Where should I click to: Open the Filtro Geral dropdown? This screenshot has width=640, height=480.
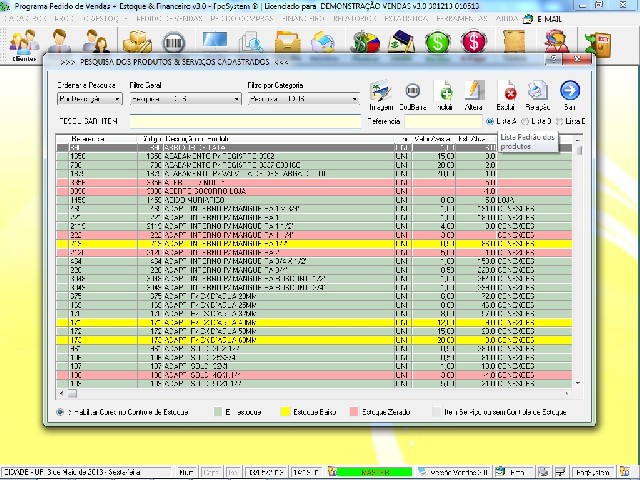(236, 99)
